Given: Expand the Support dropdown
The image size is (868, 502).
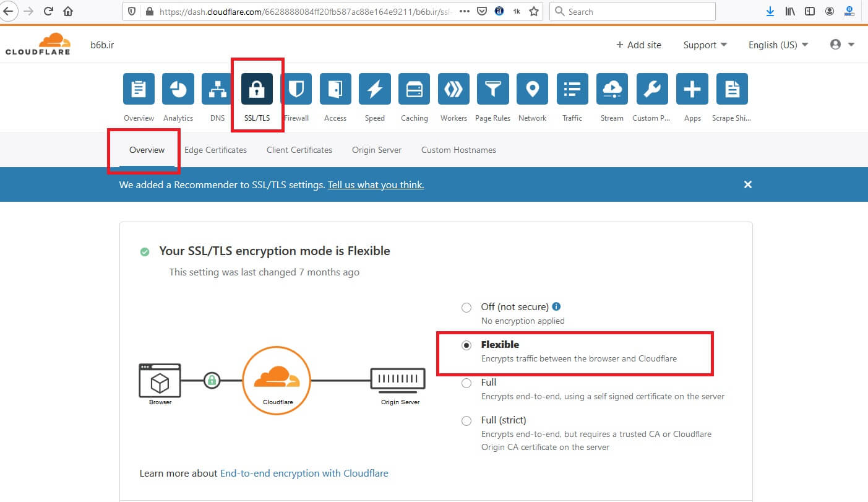Looking at the screenshot, I should 705,45.
